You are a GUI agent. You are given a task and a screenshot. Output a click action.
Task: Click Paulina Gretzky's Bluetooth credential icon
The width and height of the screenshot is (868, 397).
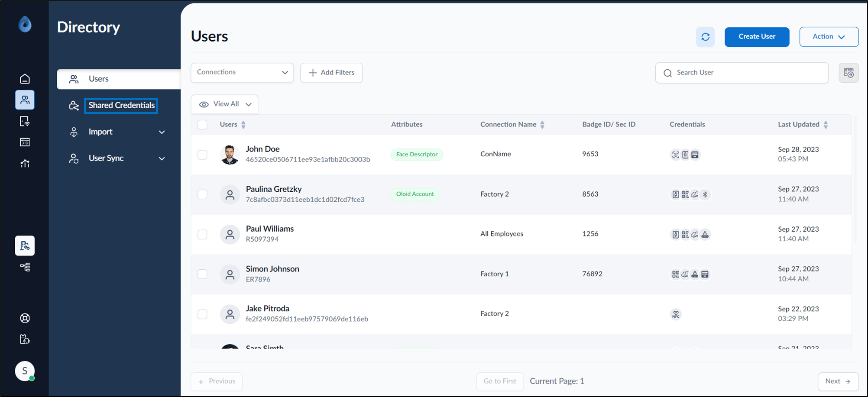[705, 194]
